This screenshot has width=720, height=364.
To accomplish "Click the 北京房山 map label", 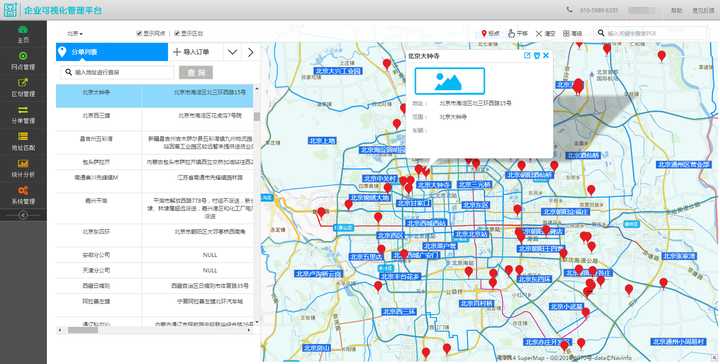I will coord(316,348).
